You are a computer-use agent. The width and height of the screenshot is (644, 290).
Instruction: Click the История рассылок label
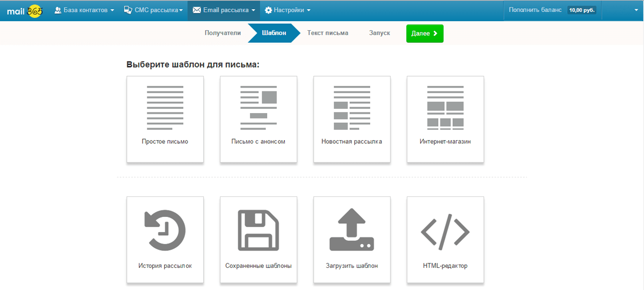(x=165, y=266)
